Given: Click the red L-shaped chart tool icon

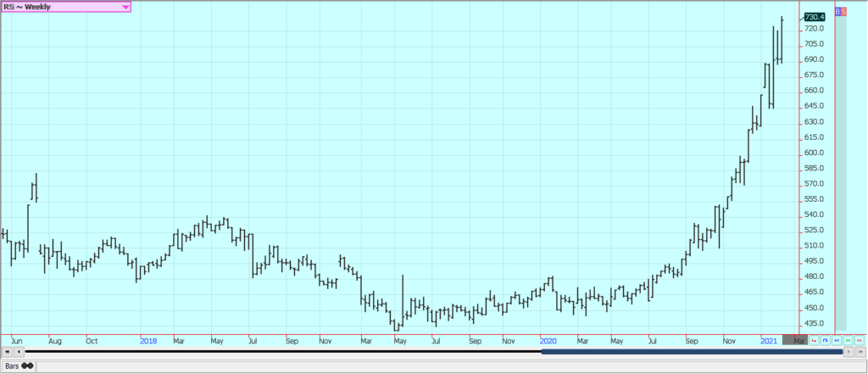Looking at the screenshot, I should pyautogui.click(x=814, y=339).
